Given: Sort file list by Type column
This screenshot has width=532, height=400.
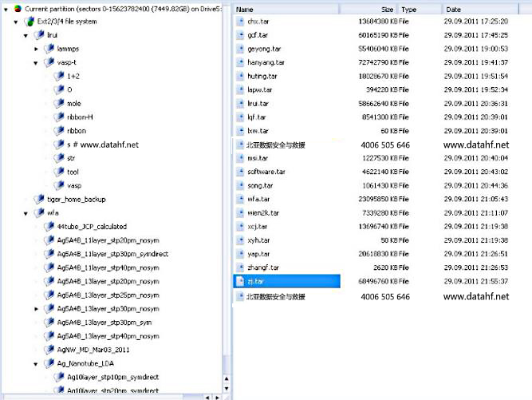Looking at the screenshot, I should point(420,10).
